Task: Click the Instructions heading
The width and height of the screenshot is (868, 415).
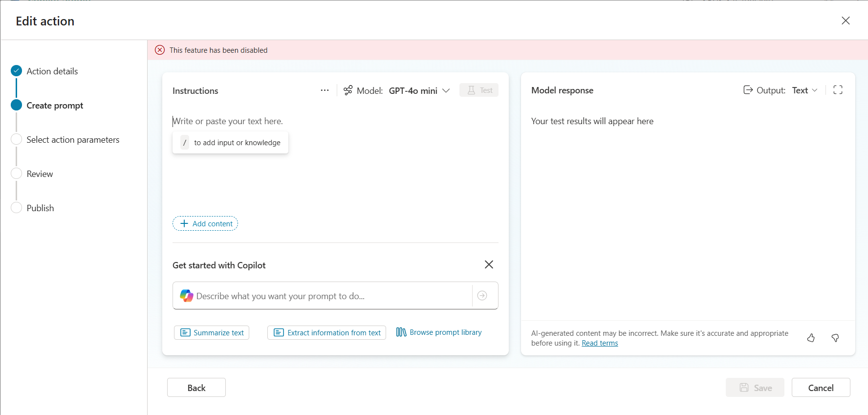Action: [x=195, y=91]
